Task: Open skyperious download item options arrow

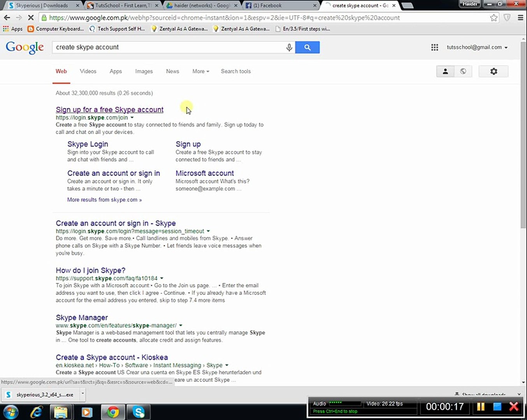Action: (83, 394)
